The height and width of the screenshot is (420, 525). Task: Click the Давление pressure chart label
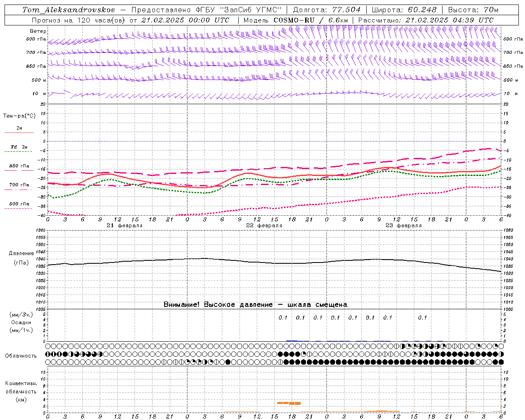tap(21, 253)
